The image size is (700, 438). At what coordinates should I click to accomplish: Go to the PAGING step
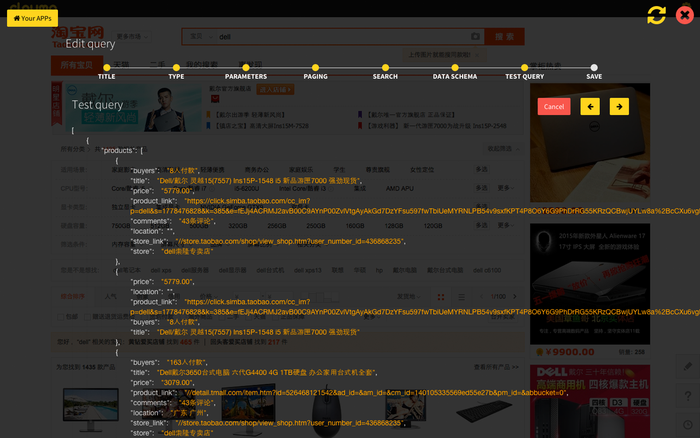click(316, 68)
